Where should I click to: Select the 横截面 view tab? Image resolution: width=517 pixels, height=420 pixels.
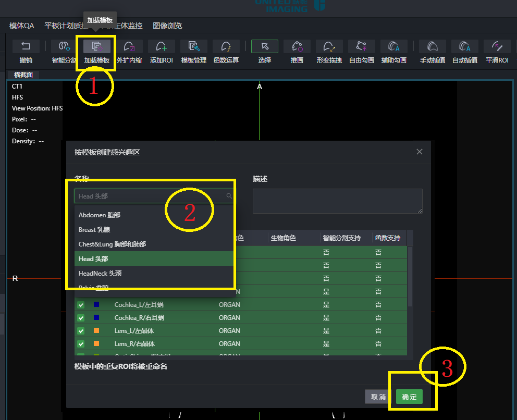[x=23, y=75]
